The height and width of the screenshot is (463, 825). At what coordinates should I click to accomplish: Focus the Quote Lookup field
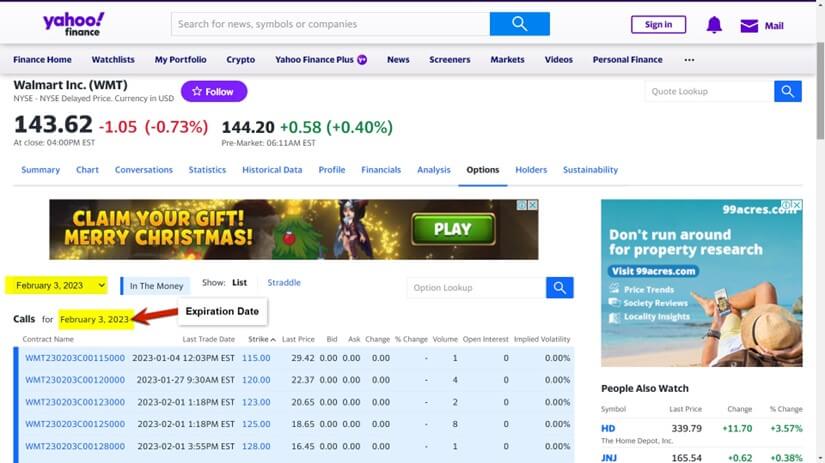point(710,91)
